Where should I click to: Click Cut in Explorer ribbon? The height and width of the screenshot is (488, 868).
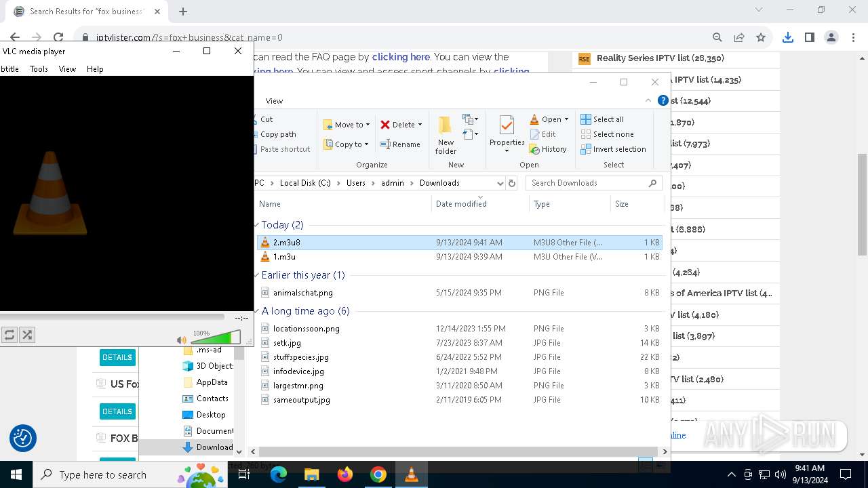tap(267, 119)
